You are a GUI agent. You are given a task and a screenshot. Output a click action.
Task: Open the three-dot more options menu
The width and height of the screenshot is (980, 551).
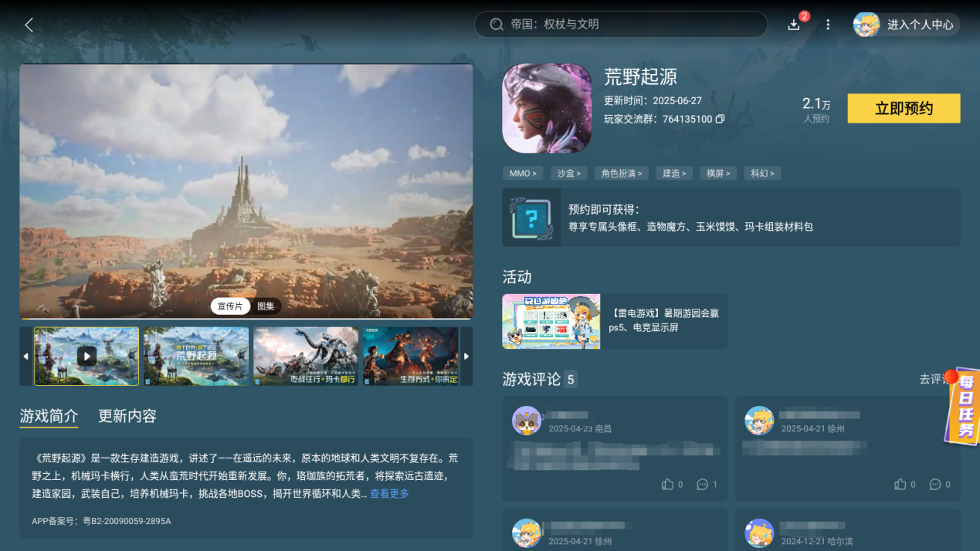[x=828, y=25]
